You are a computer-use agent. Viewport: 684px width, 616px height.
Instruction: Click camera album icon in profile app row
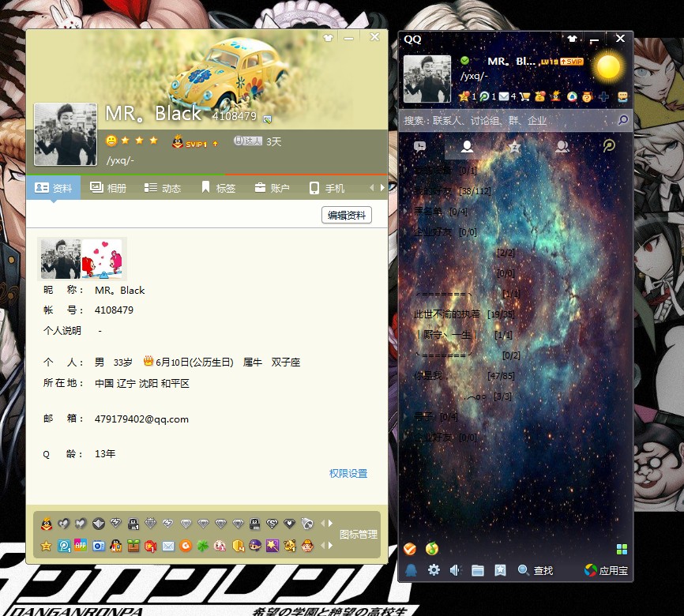(99, 546)
